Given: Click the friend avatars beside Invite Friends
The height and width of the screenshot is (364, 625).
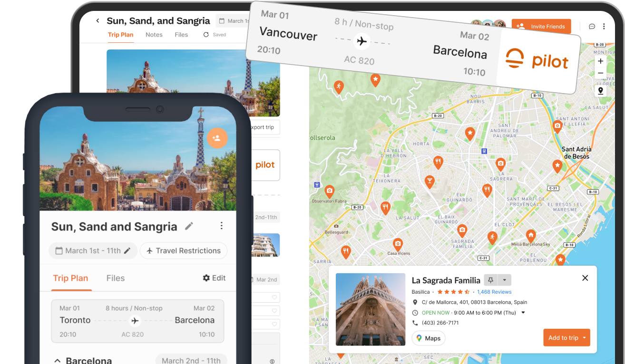Looking at the screenshot, I should [x=488, y=24].
